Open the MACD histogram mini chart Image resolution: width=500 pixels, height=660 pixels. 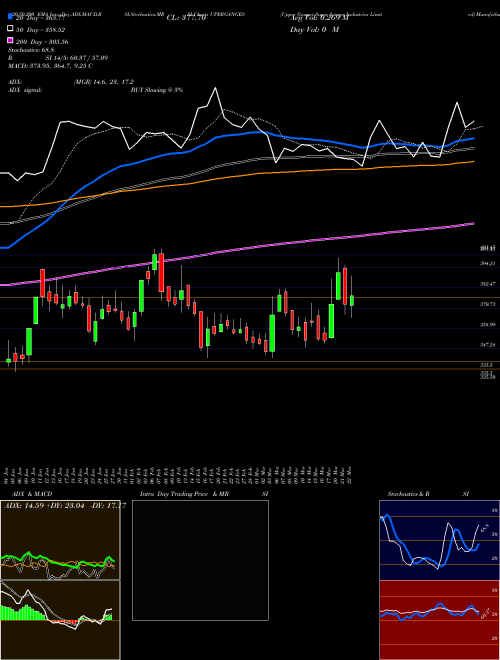pos(60,620)
